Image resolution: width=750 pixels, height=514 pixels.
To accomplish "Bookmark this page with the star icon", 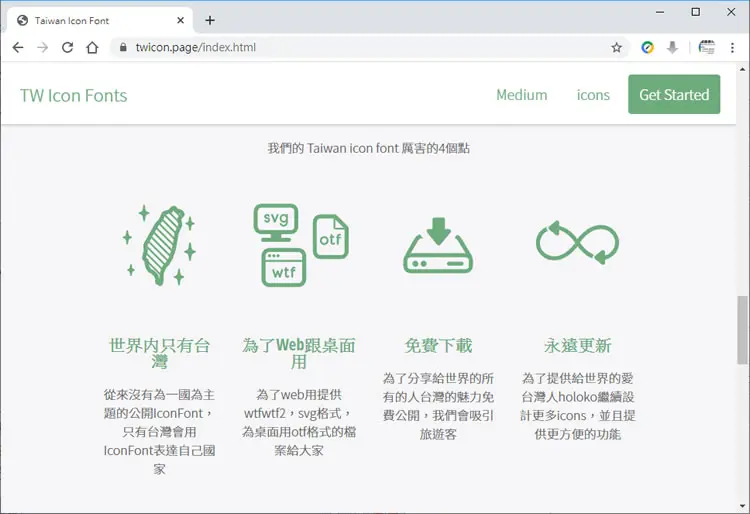I will click(617, 47).
